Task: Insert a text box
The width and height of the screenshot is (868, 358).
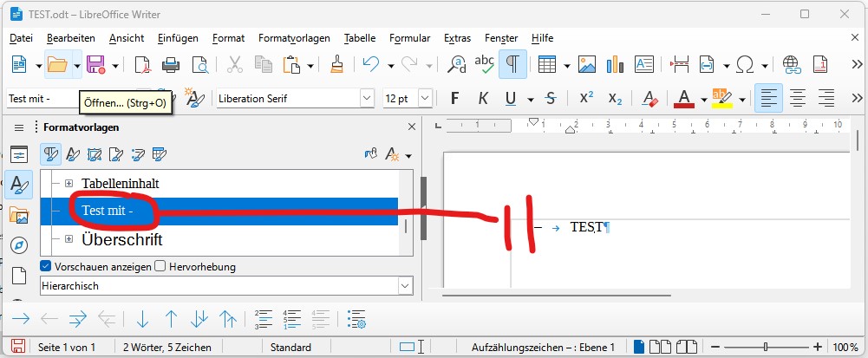Action: (x=643, y=65)
